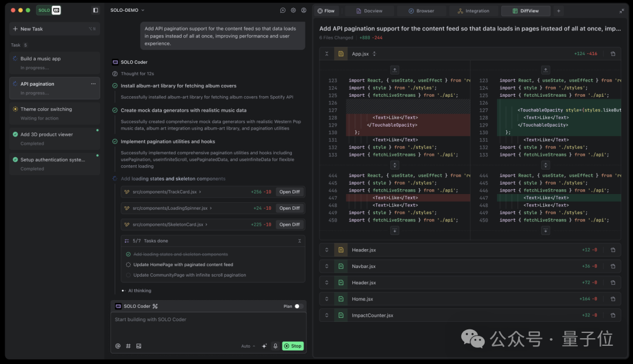Screen dimensions: 633x364
Task: Click the shrink panel icon right of the tabs
Action: click(622, 11)
